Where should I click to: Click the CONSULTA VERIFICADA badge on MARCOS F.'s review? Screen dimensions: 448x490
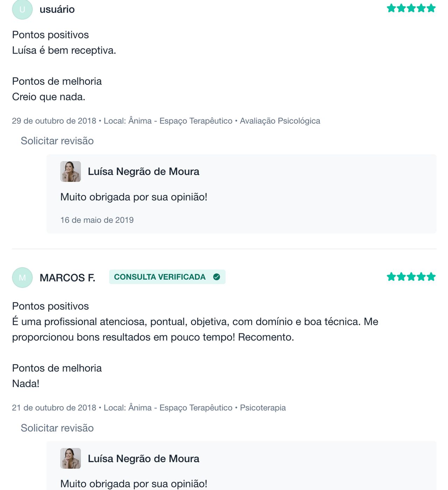tap(167, 276)
